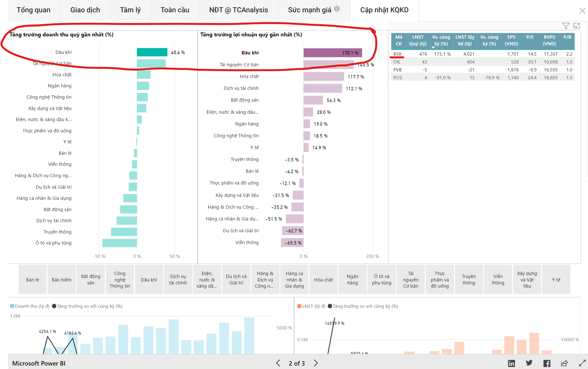Share report on Facebook
This screenshot has height=369, width=588.
(547, 363)
